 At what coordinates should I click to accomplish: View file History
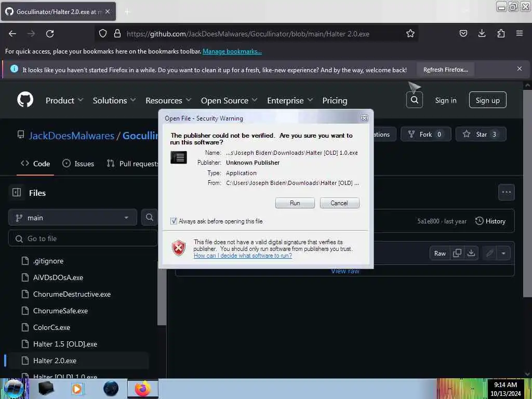pyautogui.click(x=490, y=221)
